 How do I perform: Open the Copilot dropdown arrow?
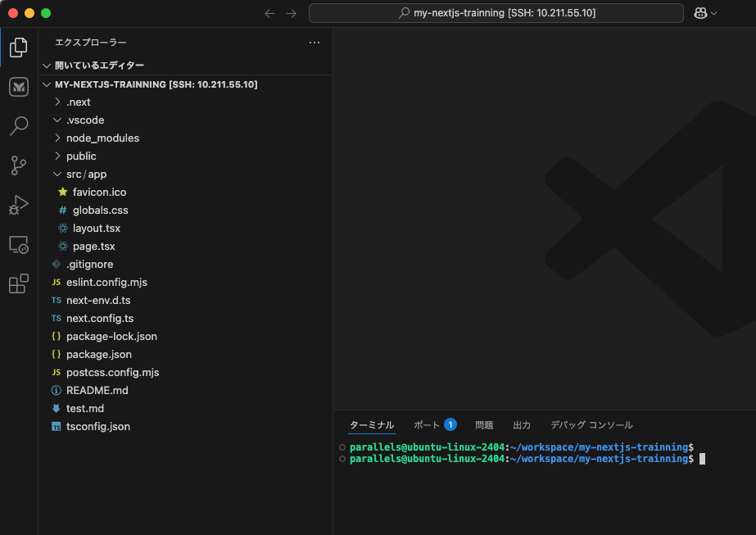click(x=714, y=13)
